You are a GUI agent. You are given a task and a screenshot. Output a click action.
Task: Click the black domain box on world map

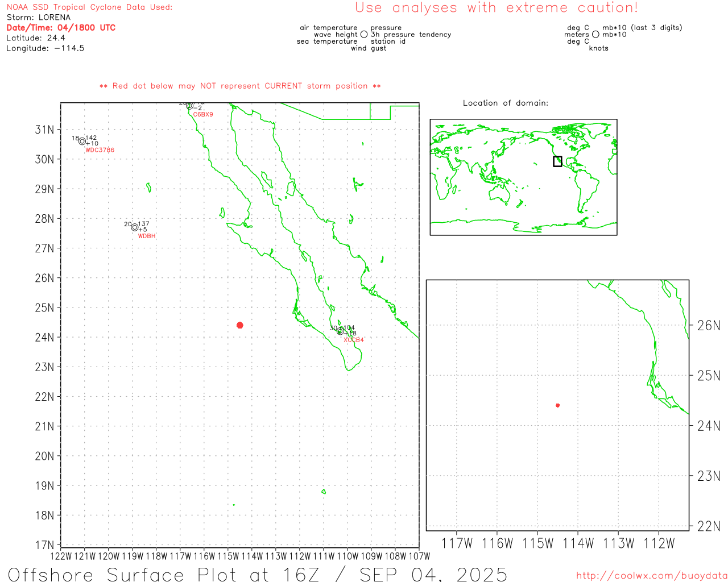(557, 161)
